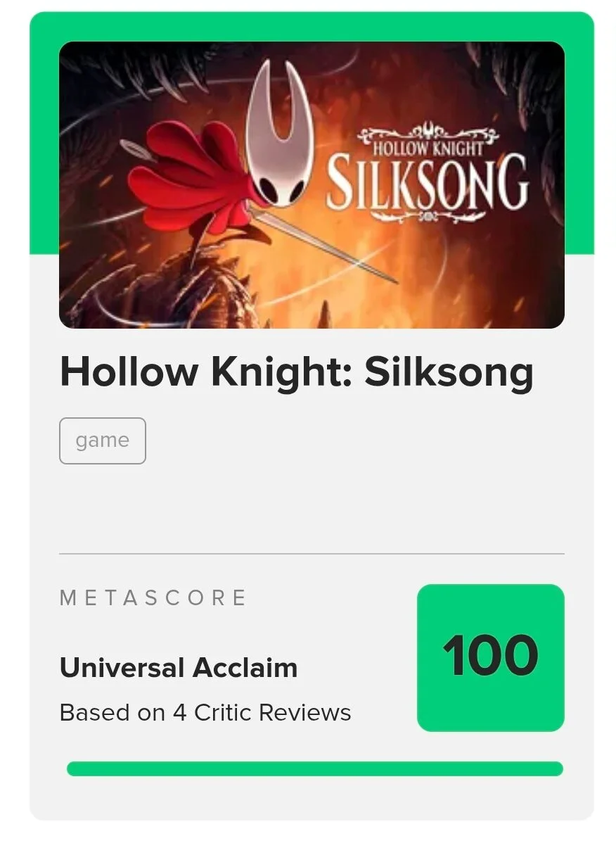Screen dimensions: 616x848
Task: Click the green 100 Metascore badge
Action: (490, 658)
